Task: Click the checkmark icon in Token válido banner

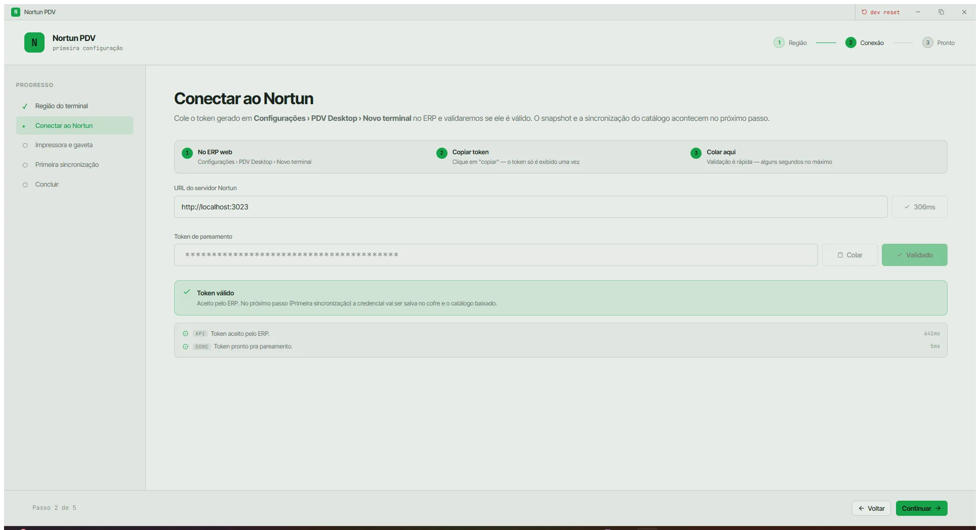Action: point(187,292)
